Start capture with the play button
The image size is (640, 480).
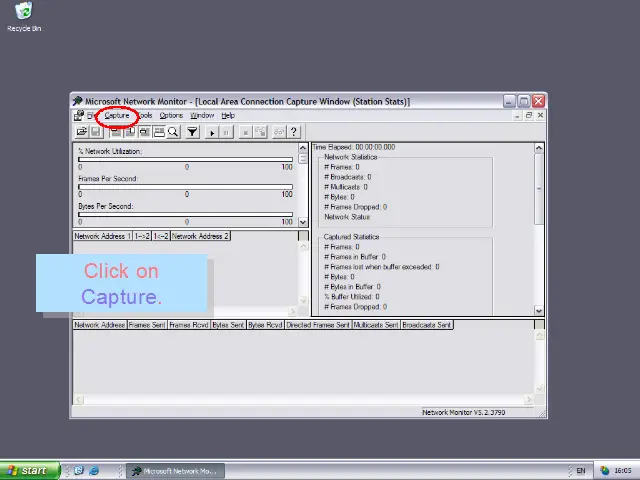click(212, 132)
